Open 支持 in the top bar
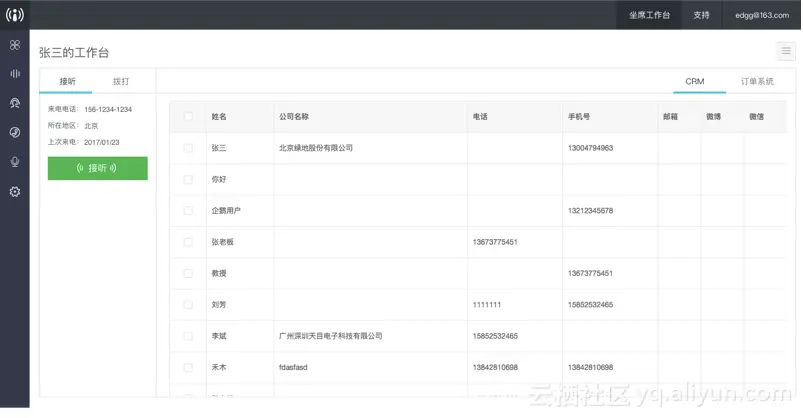 701,15
